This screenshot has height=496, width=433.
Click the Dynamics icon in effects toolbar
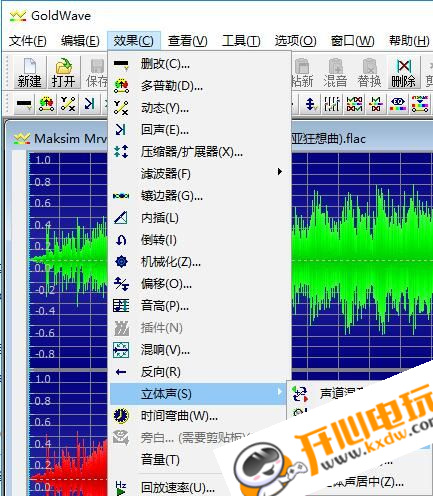coord(68,104)
